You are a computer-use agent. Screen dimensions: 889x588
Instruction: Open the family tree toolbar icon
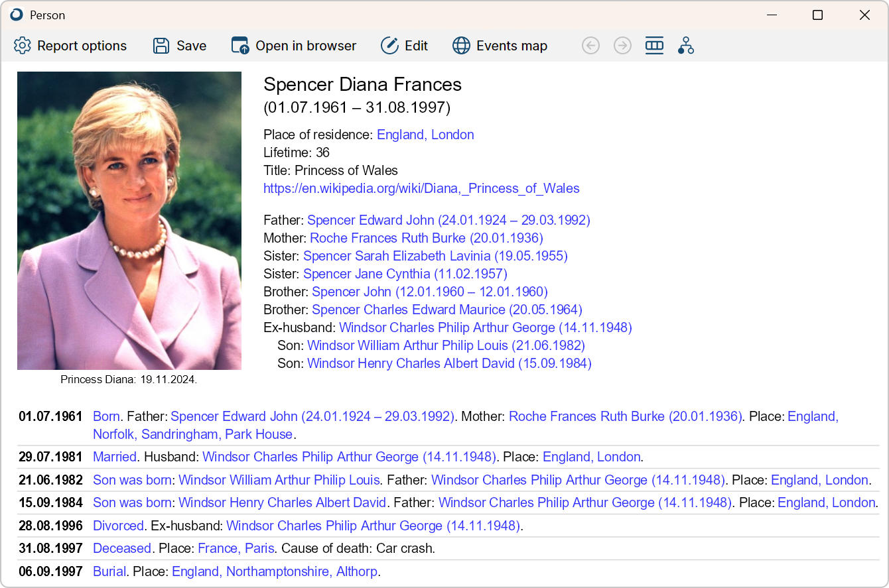(x=686, y=46)
